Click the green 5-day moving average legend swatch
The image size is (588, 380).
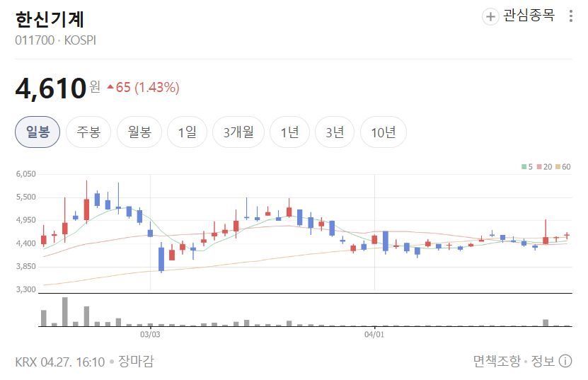tap(524, 167)
